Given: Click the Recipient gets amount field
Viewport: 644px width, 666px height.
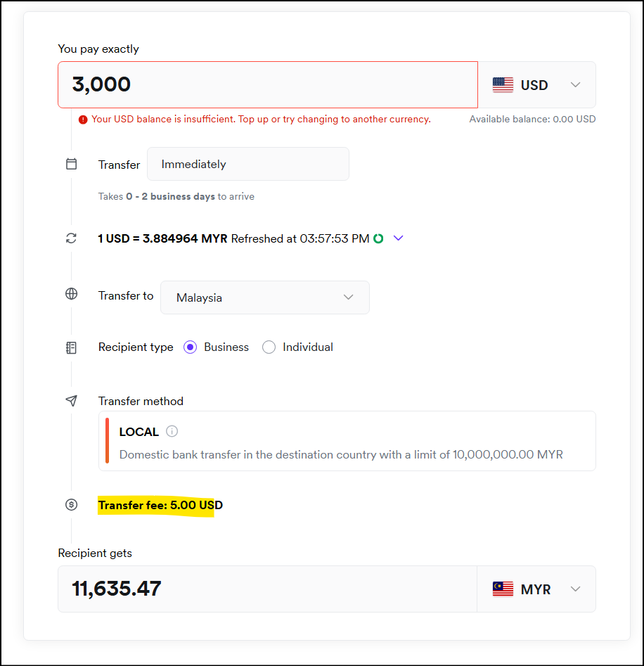Looking at the screenshot, I should 267,589.
